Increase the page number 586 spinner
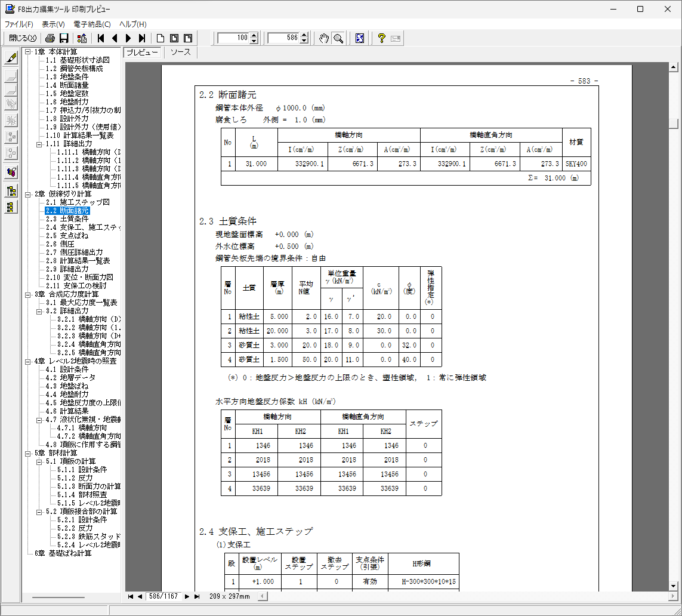Image resolution: width=682 pixels, height=616 pixels. click(x=304, y=35)
